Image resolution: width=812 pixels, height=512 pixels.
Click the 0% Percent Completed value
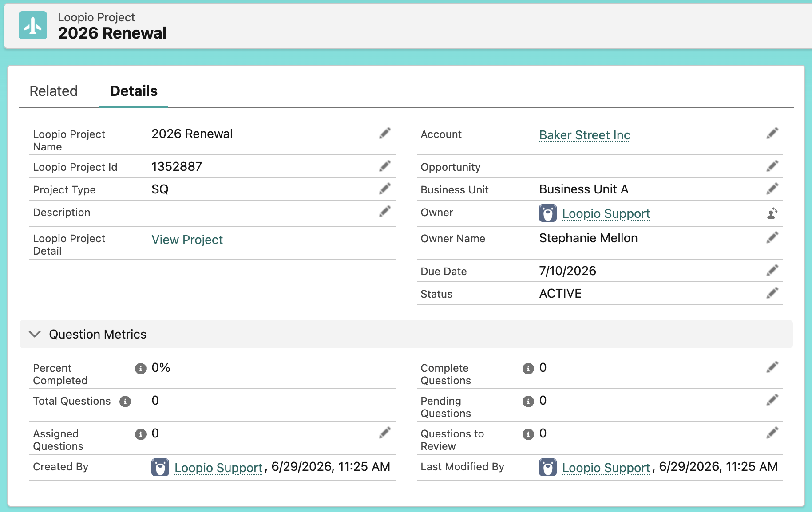point(161,367)
